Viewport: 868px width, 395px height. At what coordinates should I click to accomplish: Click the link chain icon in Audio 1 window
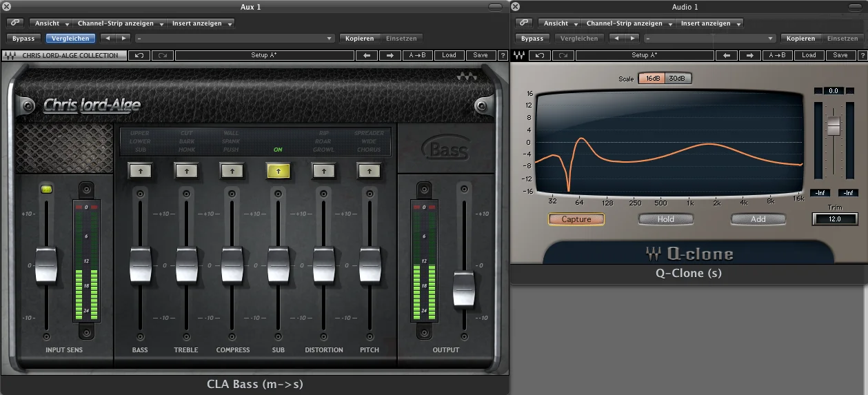[523, 23]
